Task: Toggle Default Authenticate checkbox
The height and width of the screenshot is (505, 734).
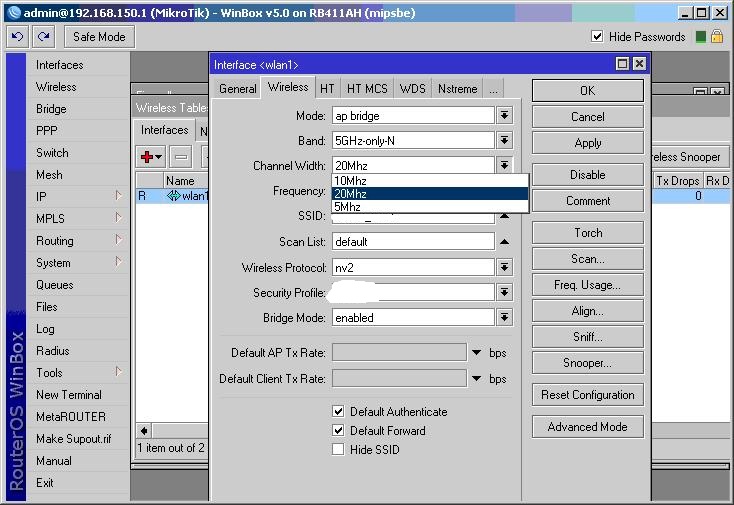Action: coord(338,411)
